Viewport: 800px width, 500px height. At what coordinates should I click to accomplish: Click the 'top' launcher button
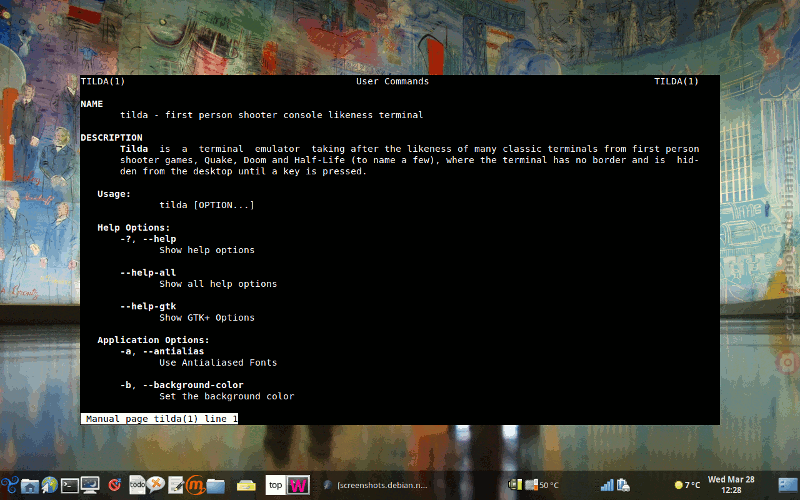276,485
